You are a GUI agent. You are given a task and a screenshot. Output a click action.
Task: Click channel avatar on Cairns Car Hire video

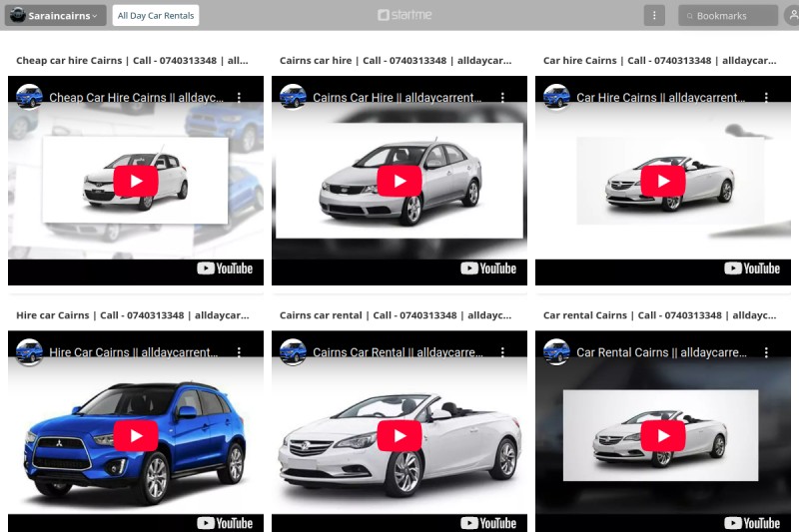click(293, 97)
